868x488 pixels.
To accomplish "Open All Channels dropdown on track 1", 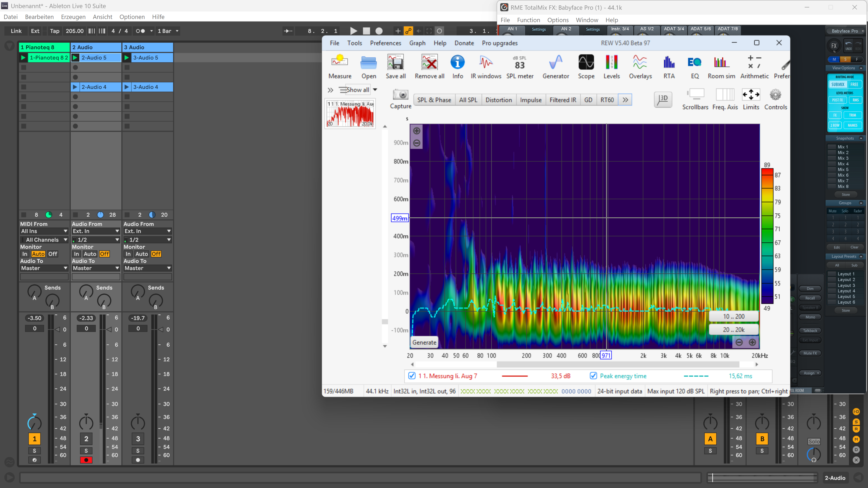I will (44, 240).
